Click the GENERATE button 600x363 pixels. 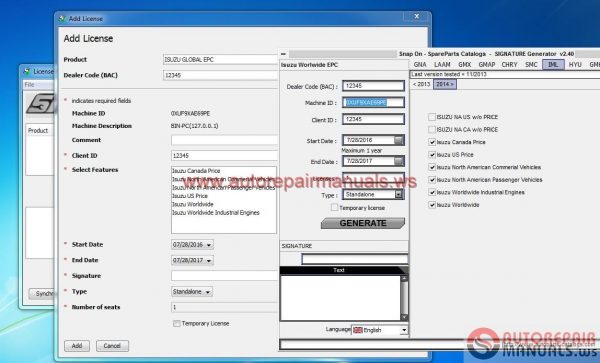tap(362, 223)
